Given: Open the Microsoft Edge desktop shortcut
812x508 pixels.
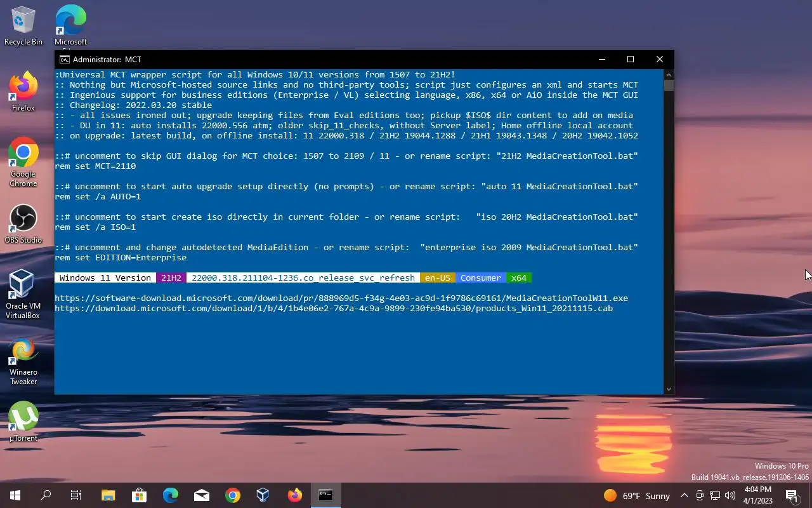Looking at the screenshot, I should pyautogui.click(x=70, y=26).
